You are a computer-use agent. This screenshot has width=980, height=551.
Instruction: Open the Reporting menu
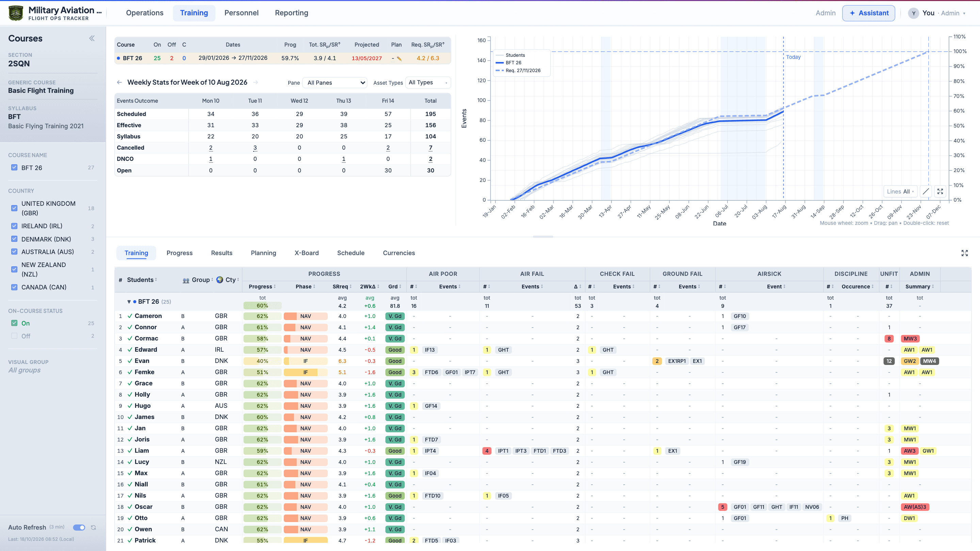pos(291,13)
